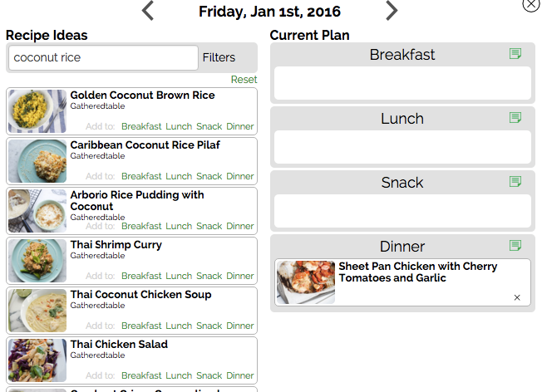Remove Sheet Pan Chicken from Dinner

tap(517, 297)
